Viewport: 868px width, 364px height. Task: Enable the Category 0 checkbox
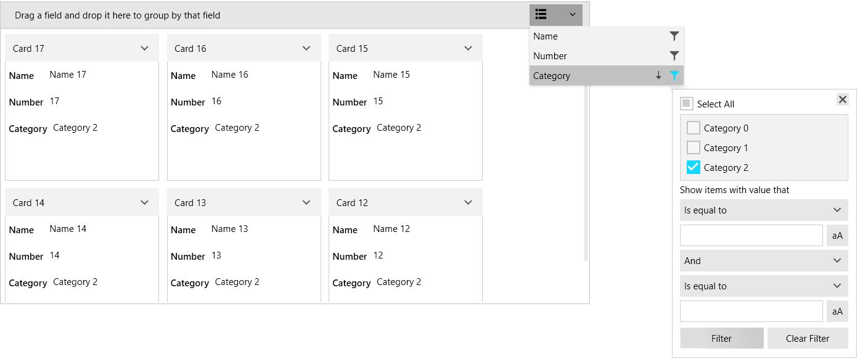click(x=693, y=128)
